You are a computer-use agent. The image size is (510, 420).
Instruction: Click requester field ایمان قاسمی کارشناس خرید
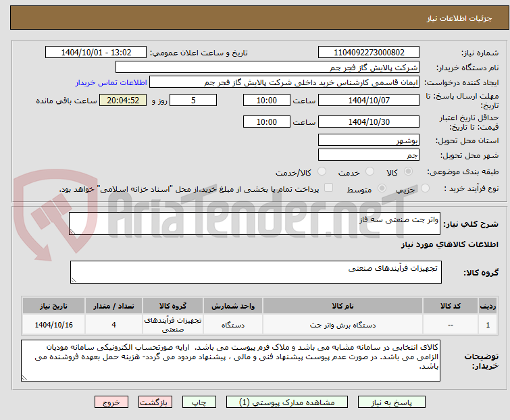284,82
